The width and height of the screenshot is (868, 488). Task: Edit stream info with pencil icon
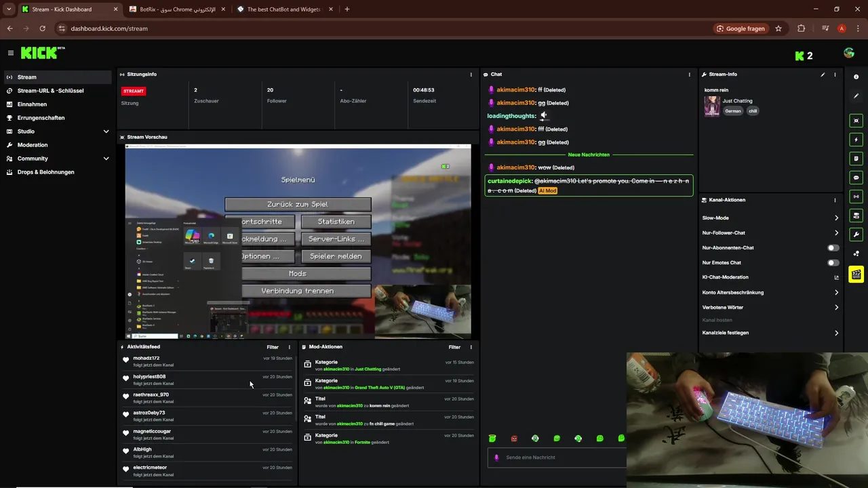(x=823, y=75)
